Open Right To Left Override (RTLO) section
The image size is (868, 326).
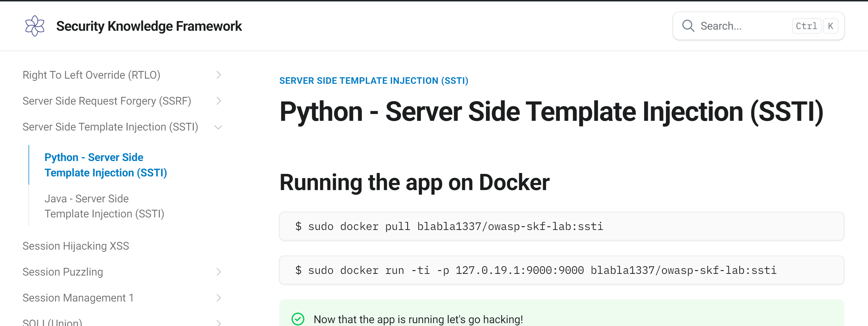pyautogui.click(x=91, y=75)
